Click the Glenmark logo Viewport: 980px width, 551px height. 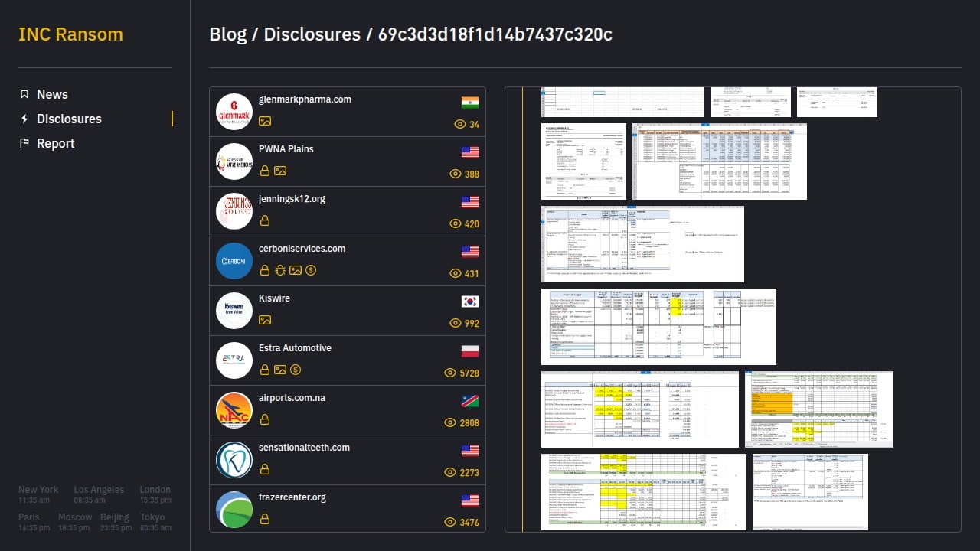click(234, 112)
